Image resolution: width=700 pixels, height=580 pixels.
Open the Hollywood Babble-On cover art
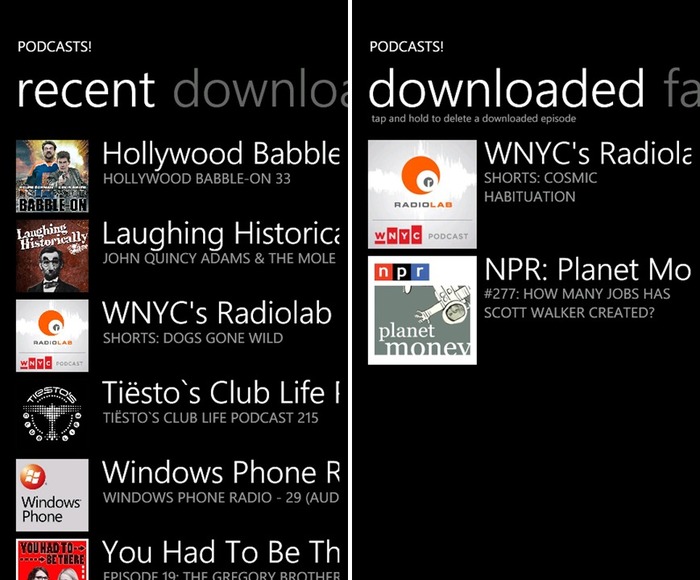(52, 176)
